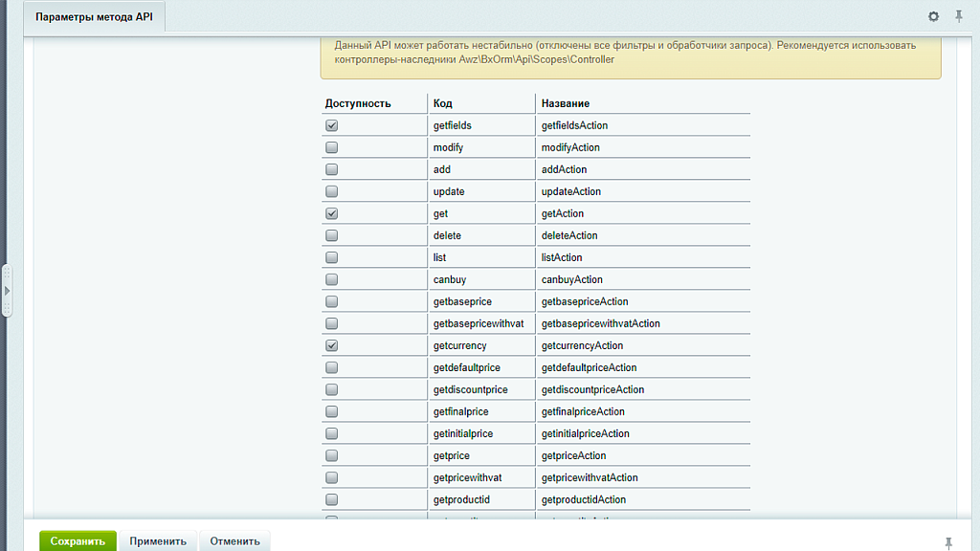Click the pin icon in the bottom button bar
This screenshot has height=551, width=980.
click(948, 542)
